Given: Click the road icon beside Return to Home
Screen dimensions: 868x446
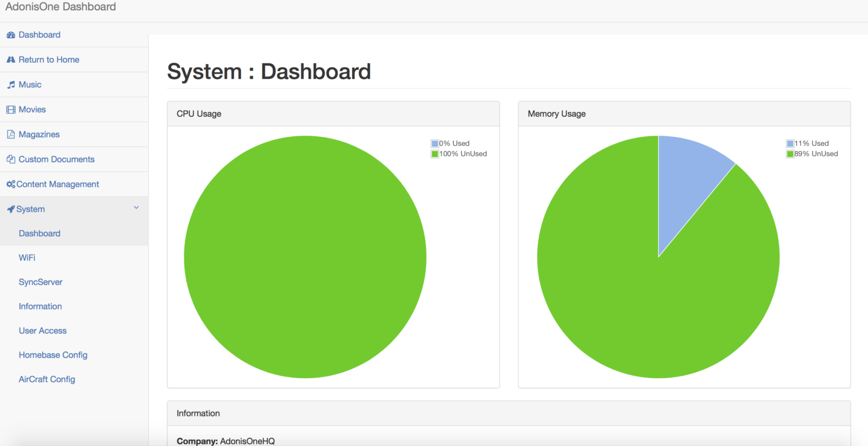Looking at the screenshot, I should [x=11, y=60].
